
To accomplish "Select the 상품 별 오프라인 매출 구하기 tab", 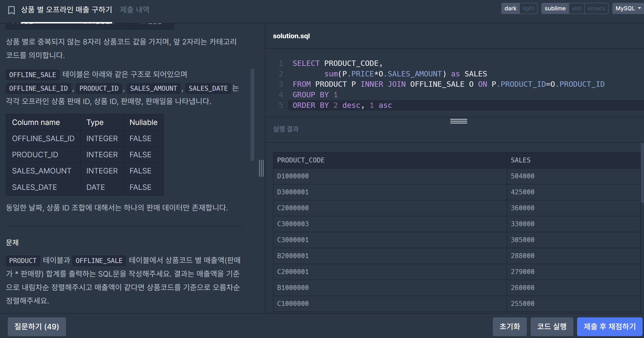I will coord(66,9).
